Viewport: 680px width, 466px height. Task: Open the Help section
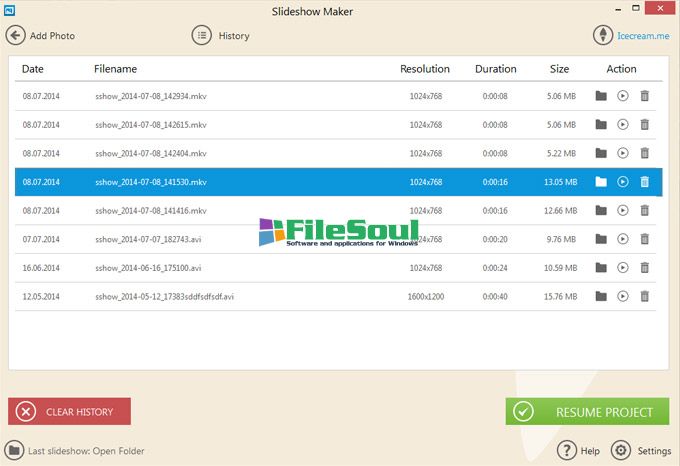tap(568, 450)
